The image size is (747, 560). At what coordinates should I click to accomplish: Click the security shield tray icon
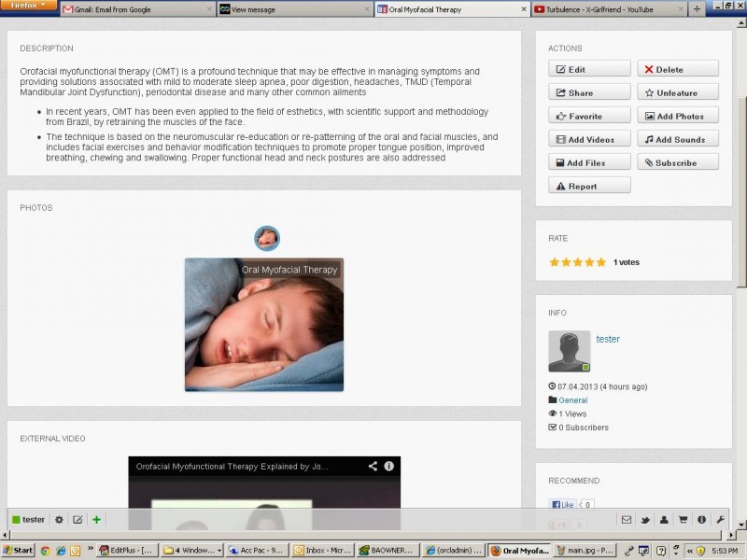tap(699, 551)
